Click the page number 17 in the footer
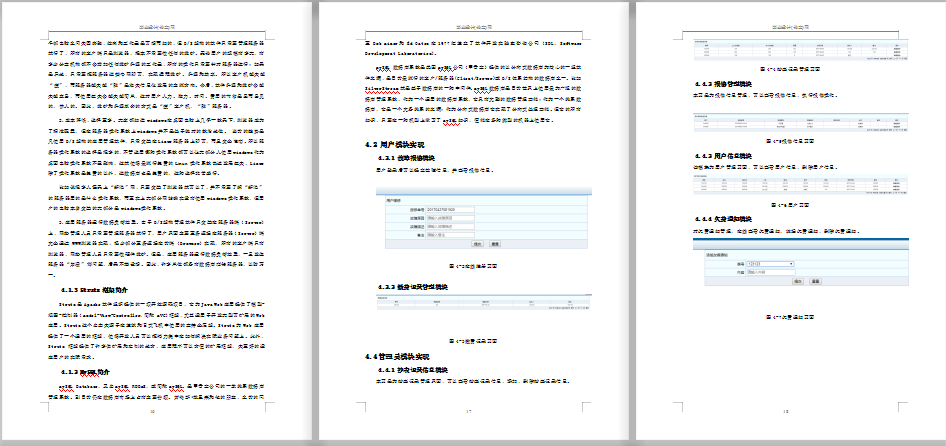Screen dimensions: 946x446 [x=469, y=412]
